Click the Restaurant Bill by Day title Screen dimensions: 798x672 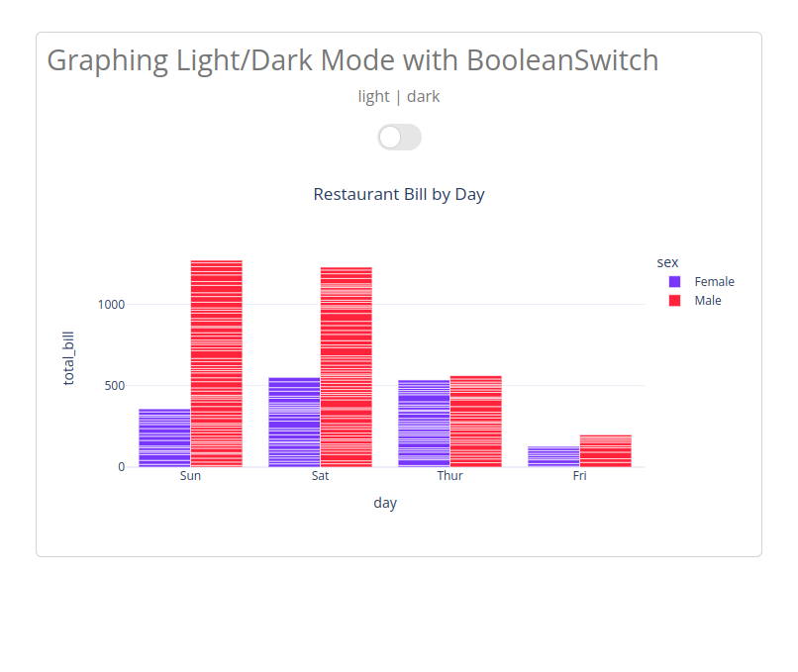399,194
